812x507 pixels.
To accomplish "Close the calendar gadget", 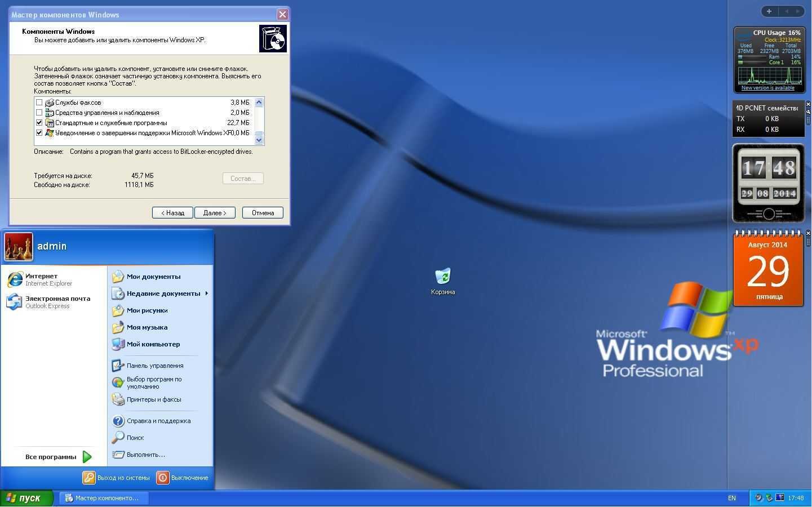I will point(808,233).
